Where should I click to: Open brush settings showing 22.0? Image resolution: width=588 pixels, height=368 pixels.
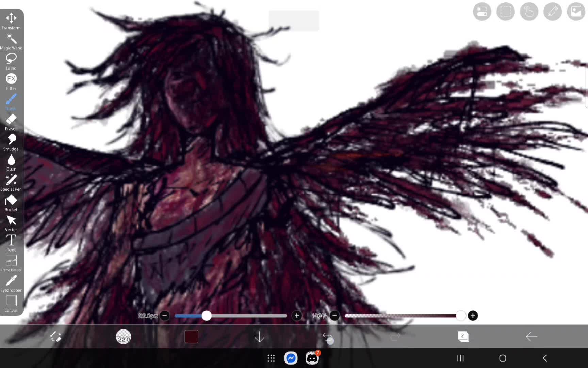tap(124, 337)
